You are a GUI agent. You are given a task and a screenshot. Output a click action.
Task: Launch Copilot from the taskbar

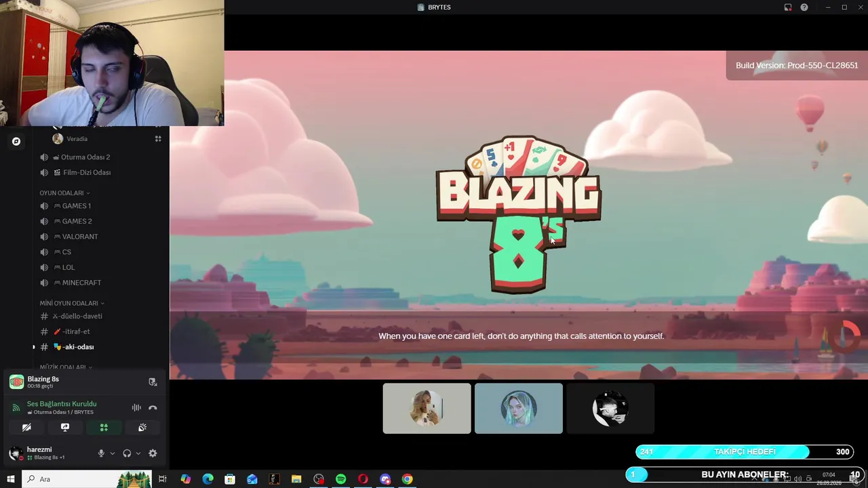(x=185, y=479)
